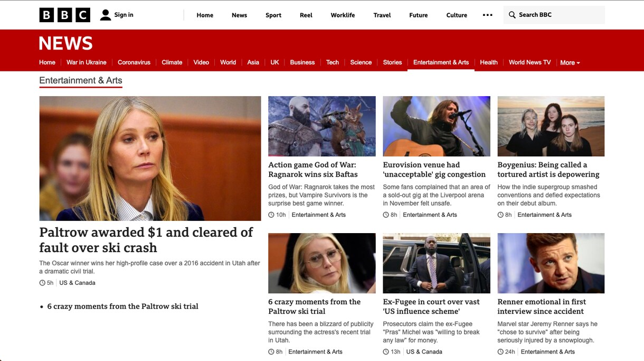Click the Oscar winner summary text
Viewport: 644px width, 361px height.
150,267
